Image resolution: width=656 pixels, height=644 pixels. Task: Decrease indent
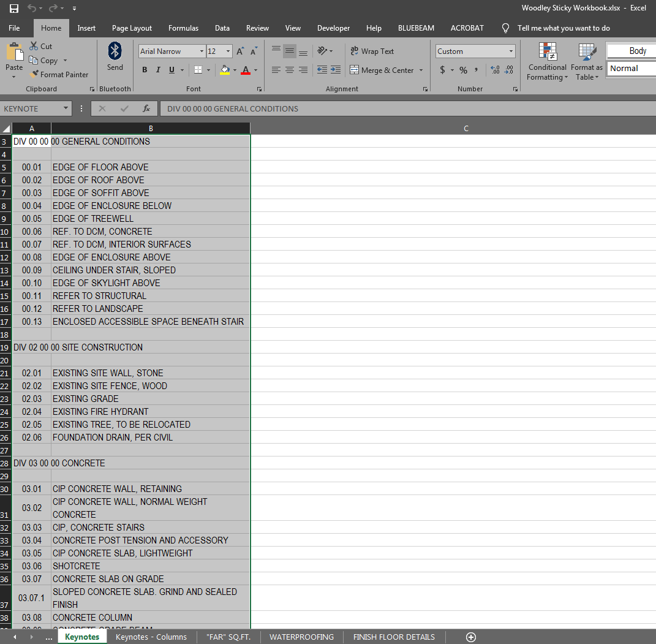(322, 70)
